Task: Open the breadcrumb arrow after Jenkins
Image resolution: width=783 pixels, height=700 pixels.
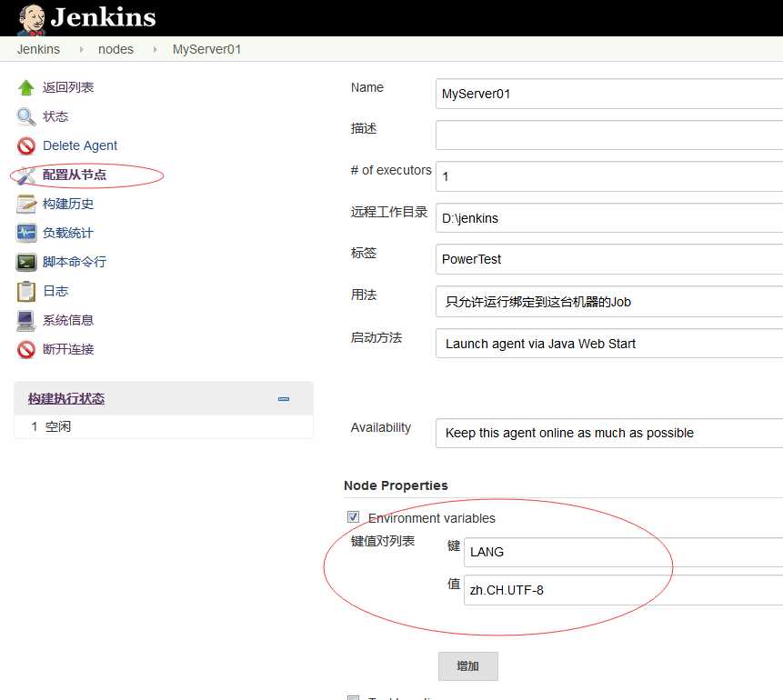Action: (x=82, y=49)
